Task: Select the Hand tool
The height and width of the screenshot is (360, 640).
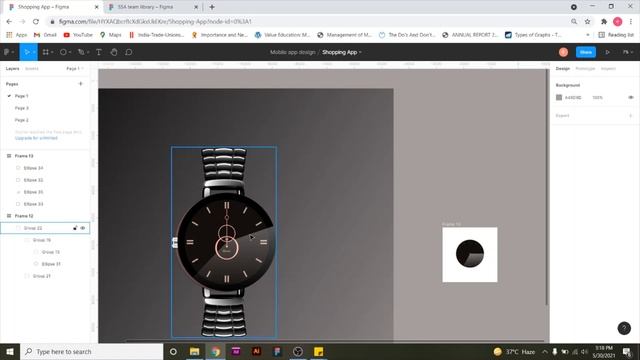Action: click(x=114, y=52)
